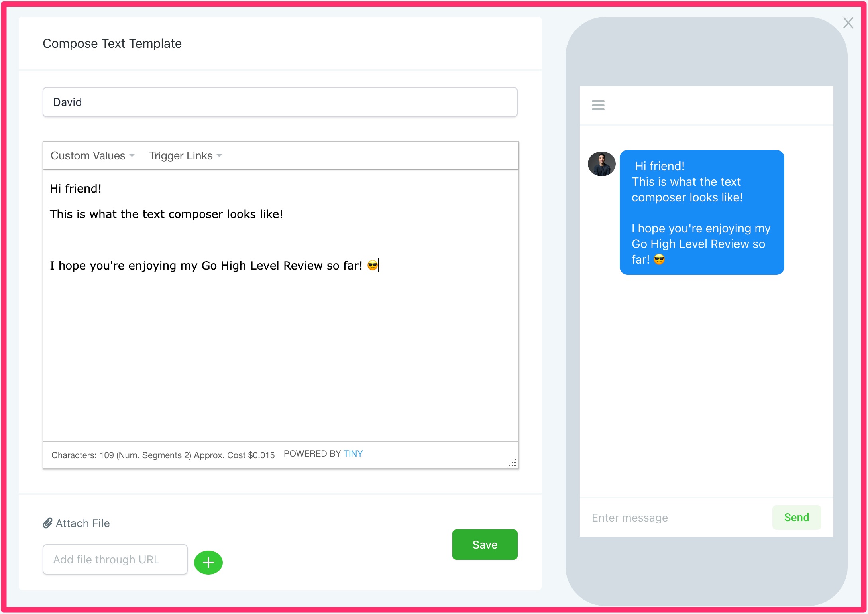This screenshot has height=614, width=868.
Task: Click the Trigger Links toolbar item
Action: 184,155
